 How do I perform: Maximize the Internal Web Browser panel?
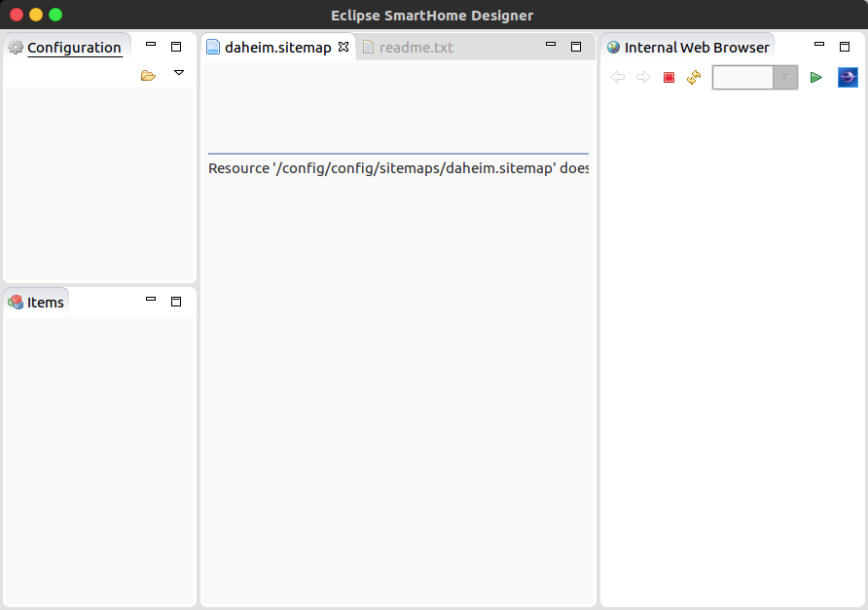pyautogui.click(x=845, y=47)
